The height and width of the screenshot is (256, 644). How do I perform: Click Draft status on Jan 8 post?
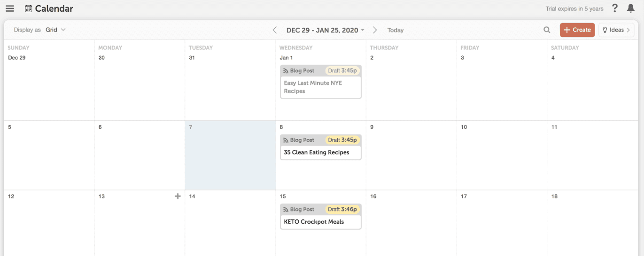334,140
